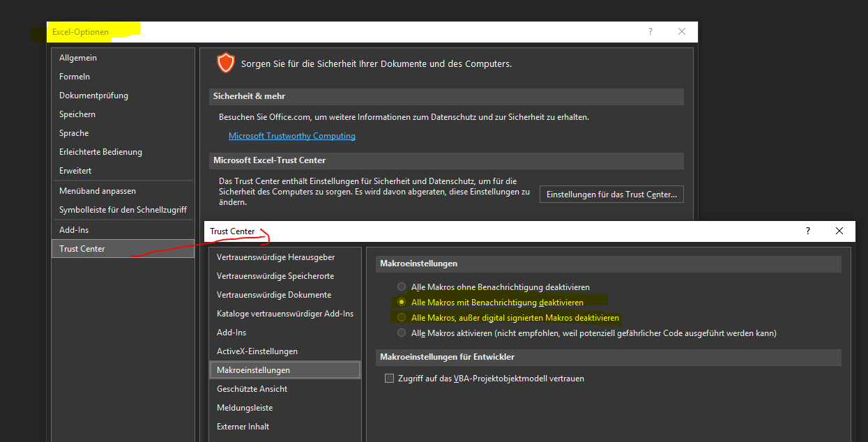Viewport: 868px width, 442px height.
Task: Open Vertrauenswürdige Speicherorte section
Action: click(x=275, y=276)
